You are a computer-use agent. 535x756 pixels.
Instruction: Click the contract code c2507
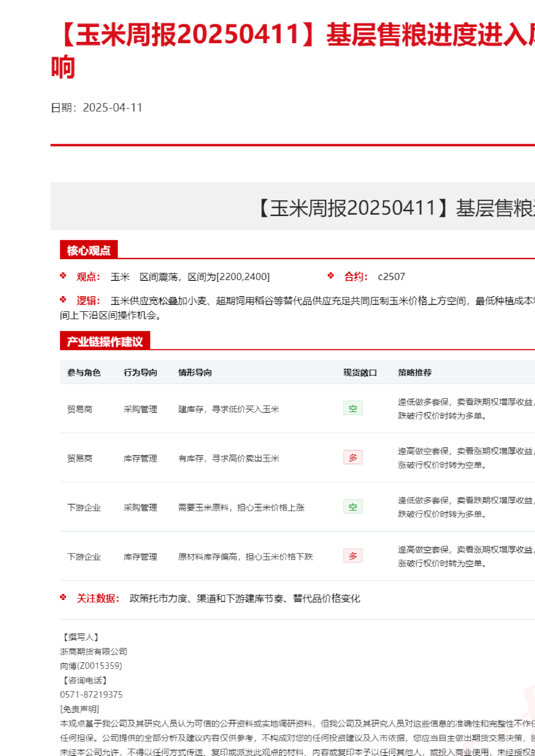391,277
